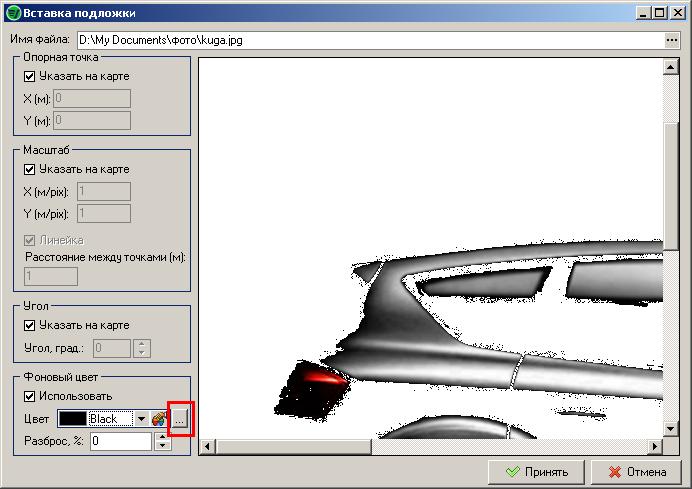Uncheck the 'Использовать' background color checkbox

click(29, 397)
